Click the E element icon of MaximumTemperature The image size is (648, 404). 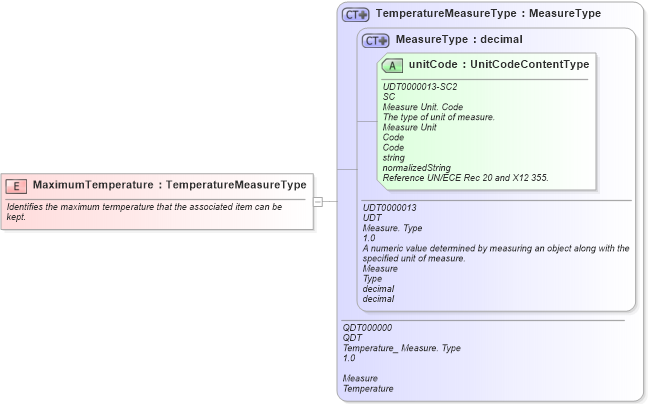click(16, 186)
